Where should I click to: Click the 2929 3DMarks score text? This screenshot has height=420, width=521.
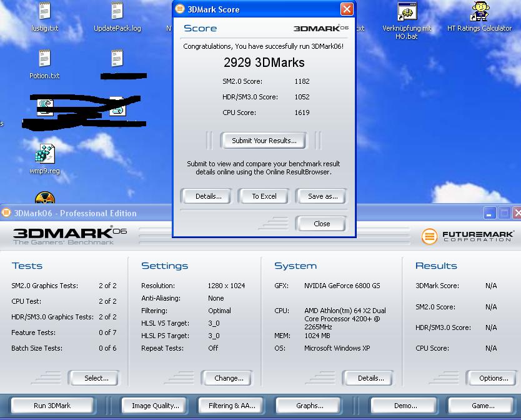pyautogui.click(x=264, y=62)
